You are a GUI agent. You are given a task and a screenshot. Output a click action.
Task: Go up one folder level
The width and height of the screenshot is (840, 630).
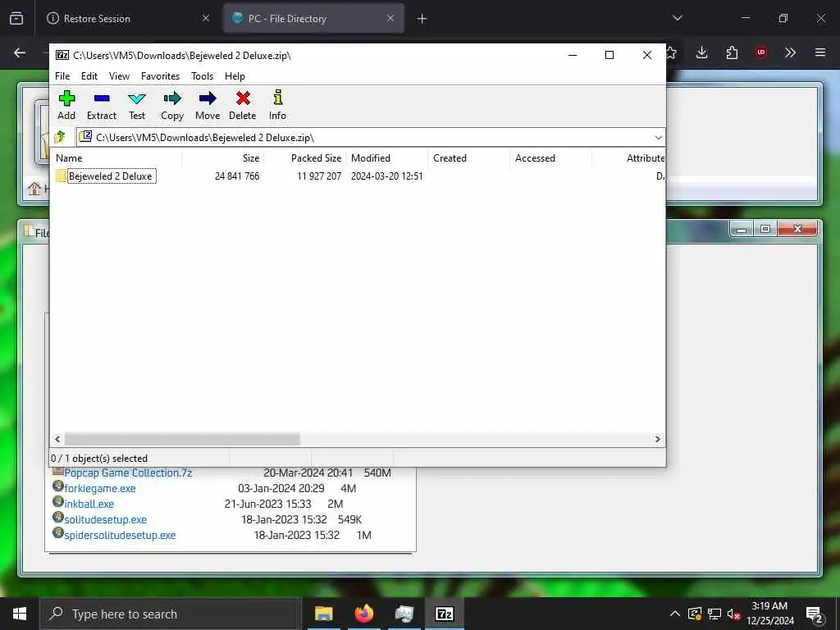(61, 137)
